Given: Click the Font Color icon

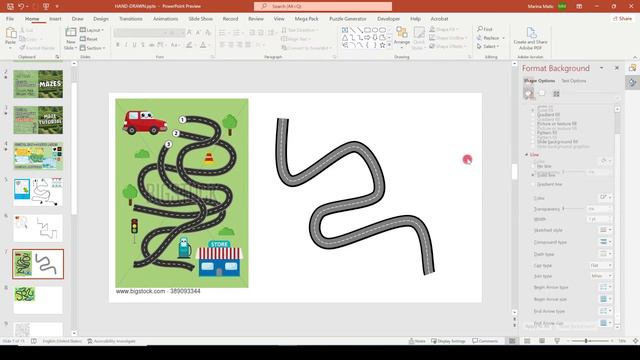Looking at the screenshot, I should pyautogui.click(x=203, y=45).
